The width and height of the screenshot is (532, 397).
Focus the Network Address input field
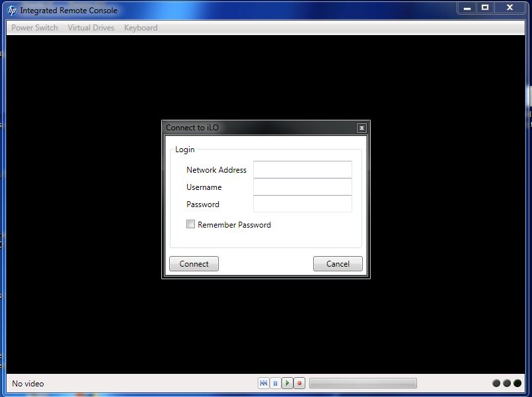click(x=303, y=169)
